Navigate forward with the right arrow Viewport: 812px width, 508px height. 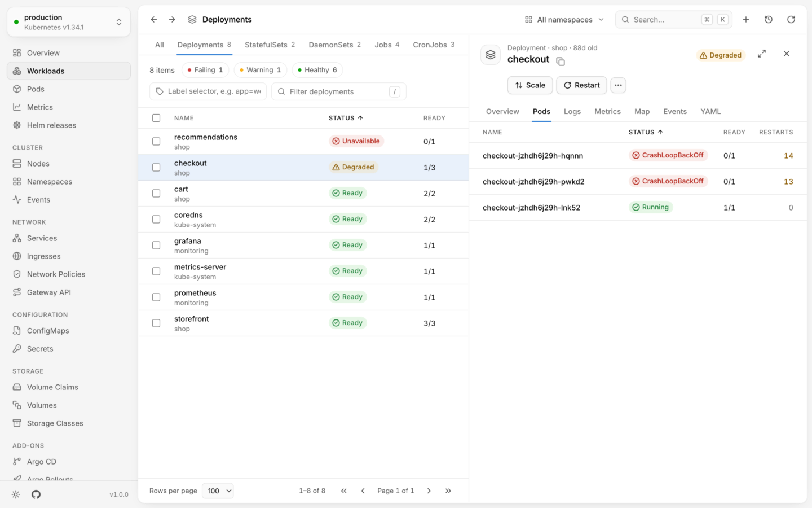172,20
